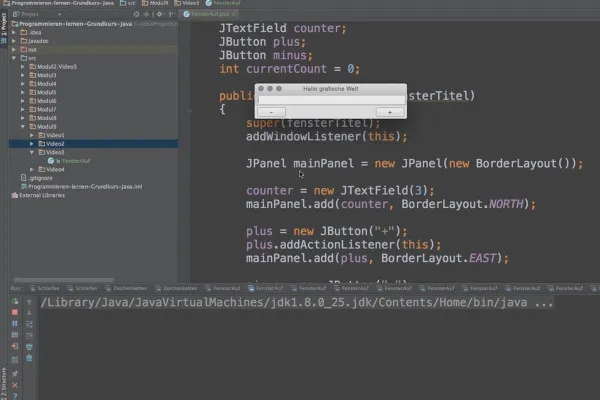
Task: Click FensterAuf in navigation breadcrumb
Action: tap(223, 3)
